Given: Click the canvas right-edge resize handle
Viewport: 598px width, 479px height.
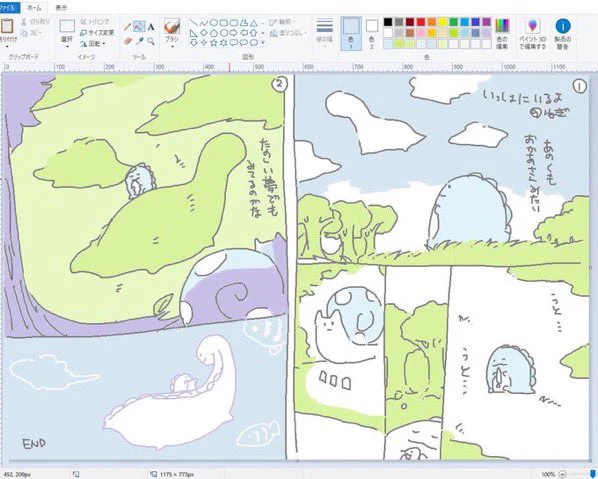Looking at the screenshot, I should 591,267.
